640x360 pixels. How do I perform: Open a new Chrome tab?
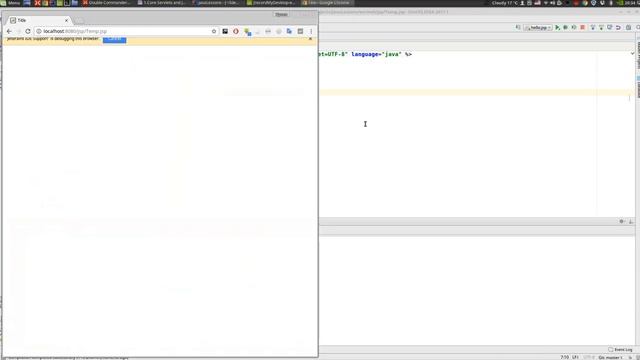pyautogui.click(x=80, y=20)
